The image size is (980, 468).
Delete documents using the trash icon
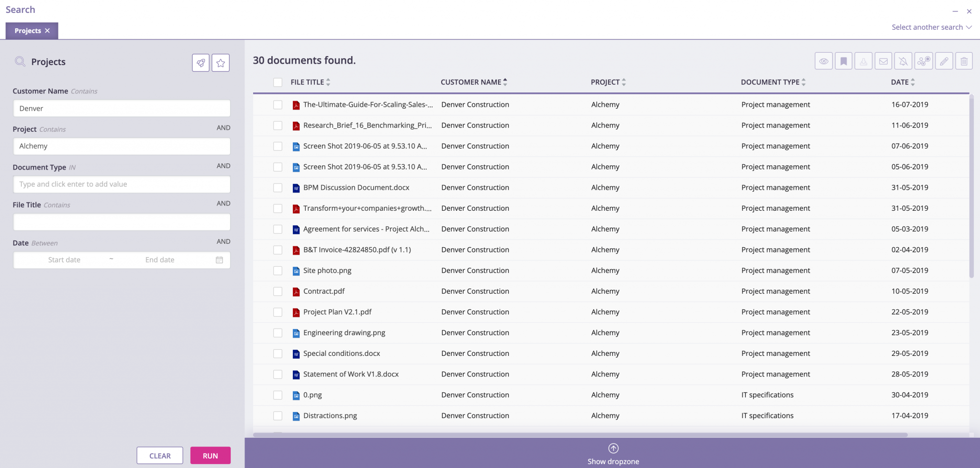[x=964, y=61]
